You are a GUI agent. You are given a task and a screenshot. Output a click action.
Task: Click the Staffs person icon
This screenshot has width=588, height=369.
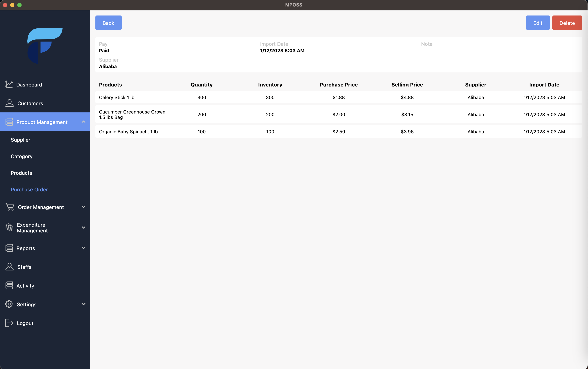(10, 267)
